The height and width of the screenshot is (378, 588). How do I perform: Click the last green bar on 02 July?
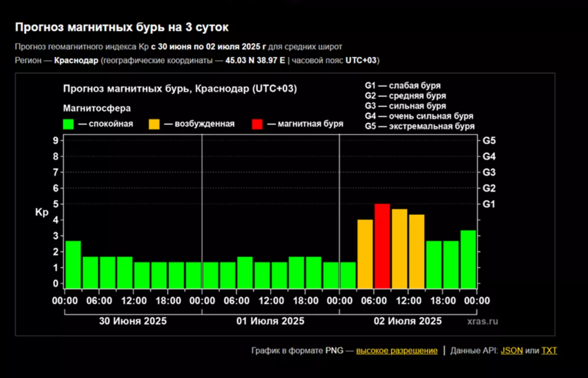pyautogui.click(x=469, y=259)
